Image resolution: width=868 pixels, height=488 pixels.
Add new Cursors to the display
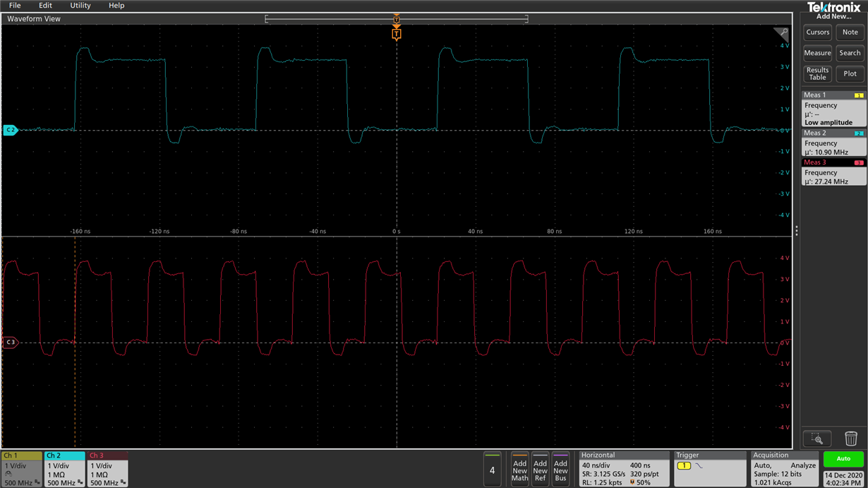(x=818, y=32)
